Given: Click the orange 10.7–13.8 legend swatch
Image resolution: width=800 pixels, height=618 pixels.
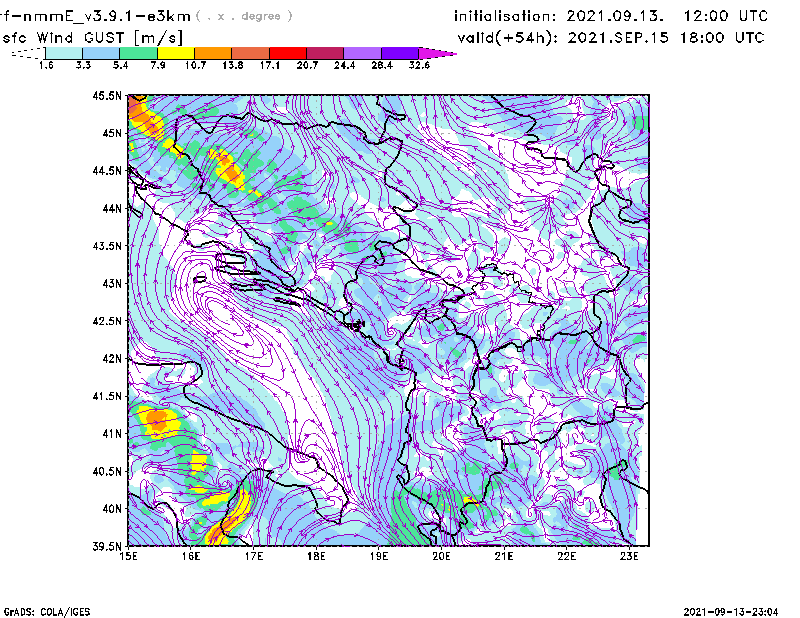Looking at the screenshot, I should (x=213, y=53).
